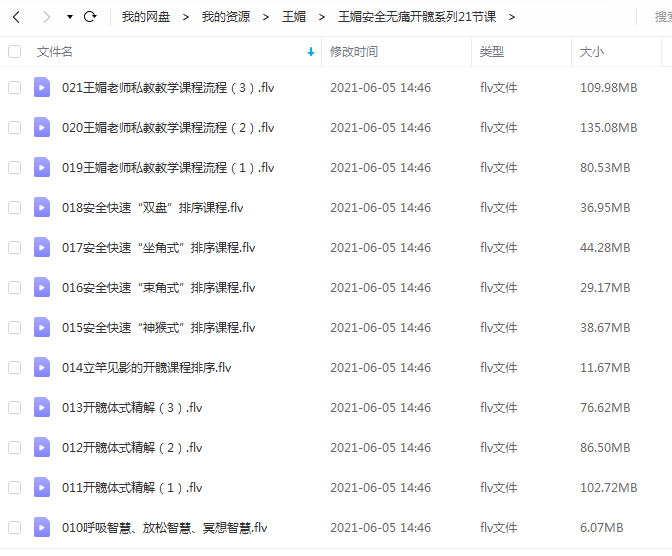Click video icon of 019王媚老师私教教学课程流程（1）

coord(42,167)
